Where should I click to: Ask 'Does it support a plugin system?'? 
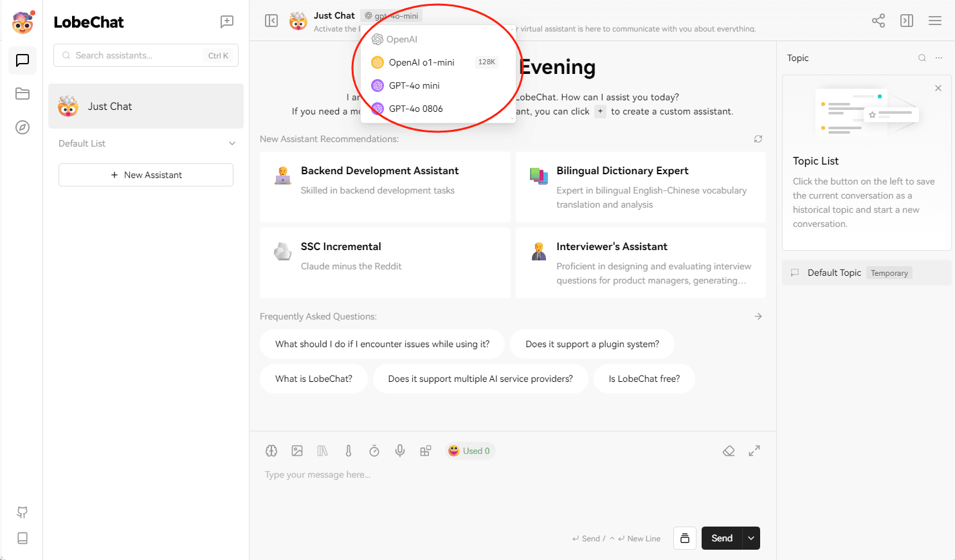click(592, 344)
